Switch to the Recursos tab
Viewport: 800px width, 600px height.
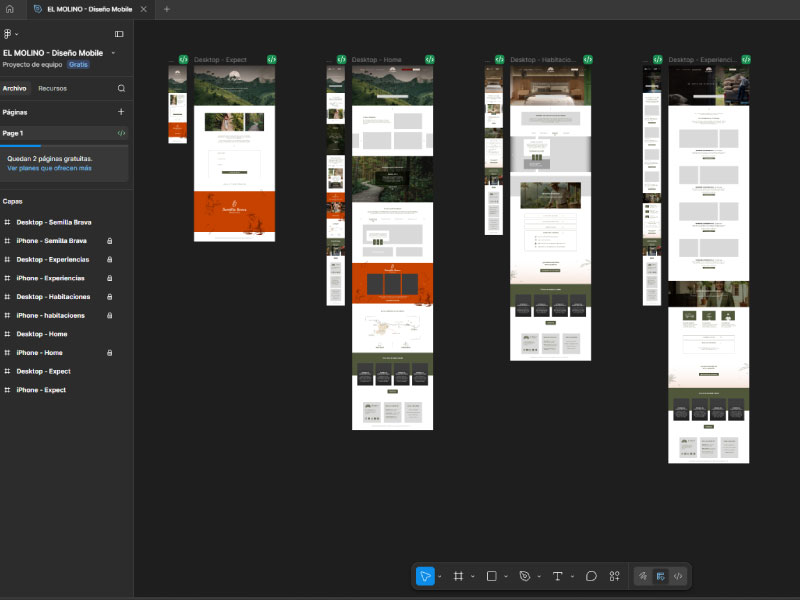(53, 88)
